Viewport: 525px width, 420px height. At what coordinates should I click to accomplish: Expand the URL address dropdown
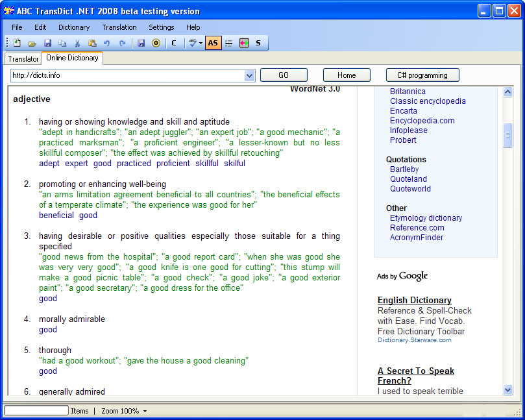point(249,75)
